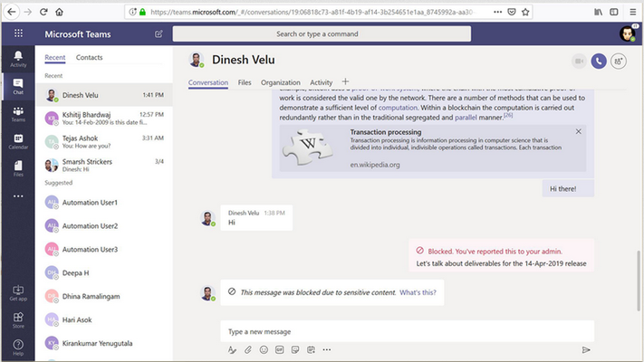This screenshot has width=644, height=362.
Task: Open the Chat section in the sidebar
Action: (x=18, y=86)
